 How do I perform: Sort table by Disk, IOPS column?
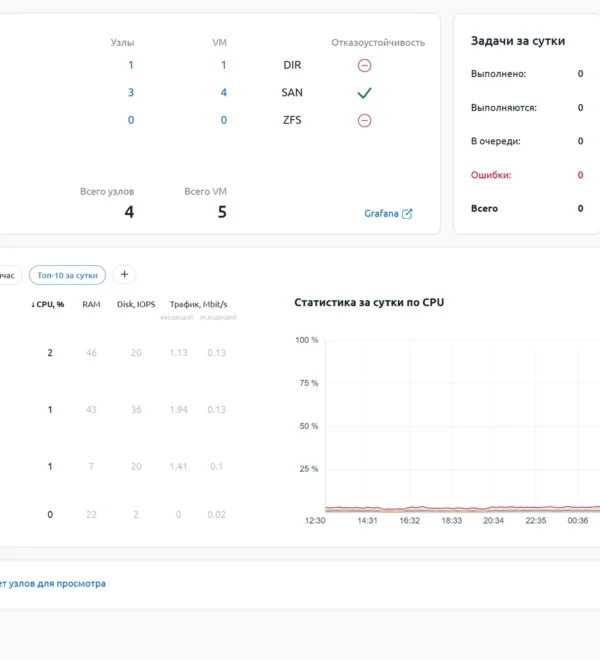coord(136,304)
